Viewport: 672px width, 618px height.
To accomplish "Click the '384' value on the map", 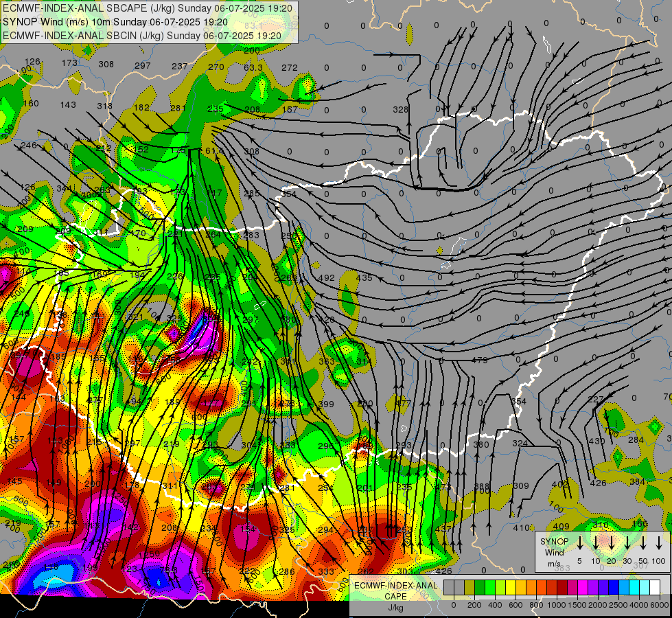I will tap(637, 482).
